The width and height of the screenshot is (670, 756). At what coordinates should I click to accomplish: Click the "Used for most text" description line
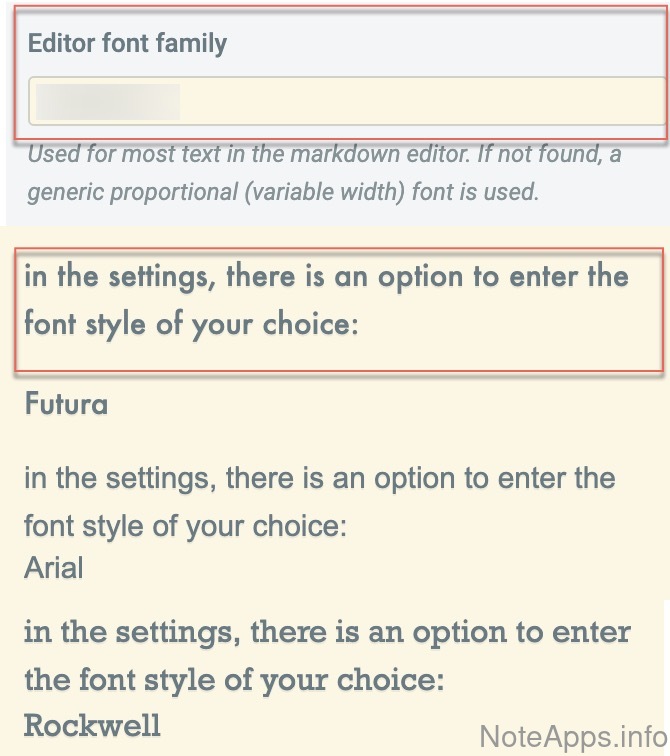pyautogui.click(x=324, y=155)
